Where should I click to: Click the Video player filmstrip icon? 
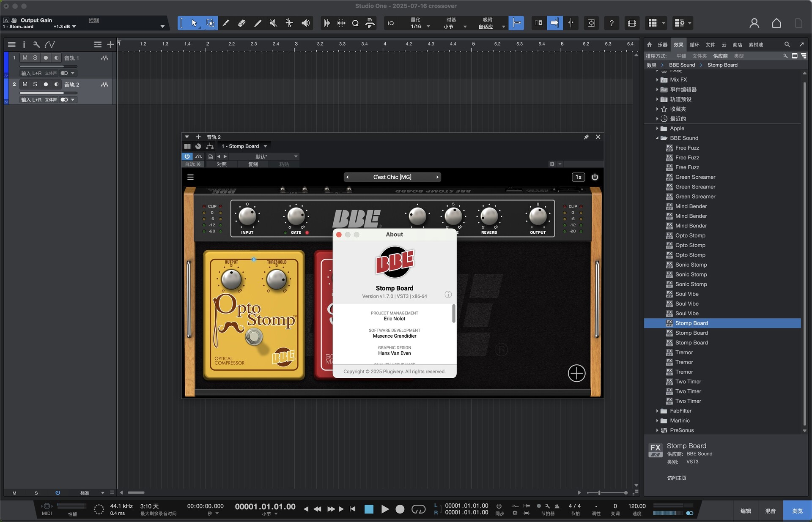tap(632, 23)
